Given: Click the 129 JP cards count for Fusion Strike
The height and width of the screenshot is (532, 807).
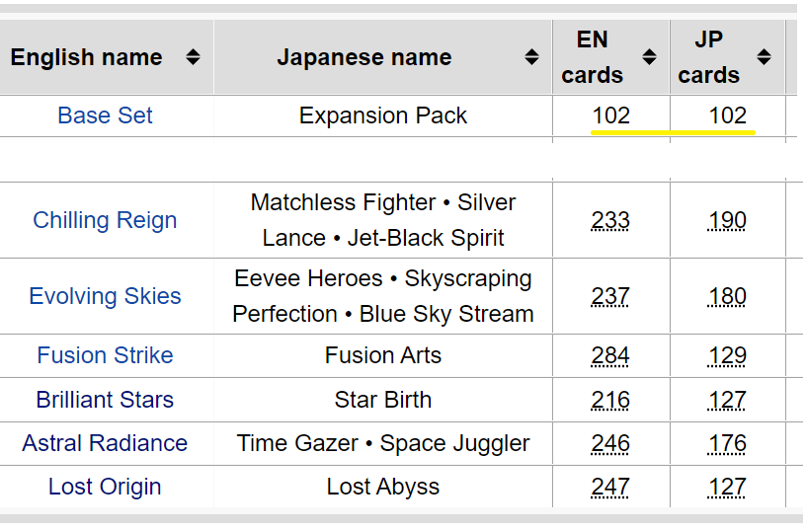Looking at the screenshot, I should (x=727, y=355).
